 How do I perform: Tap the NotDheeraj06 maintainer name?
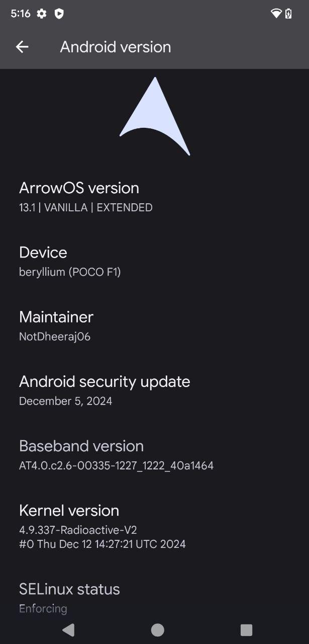pyautogui.click(x=55, y=337)
